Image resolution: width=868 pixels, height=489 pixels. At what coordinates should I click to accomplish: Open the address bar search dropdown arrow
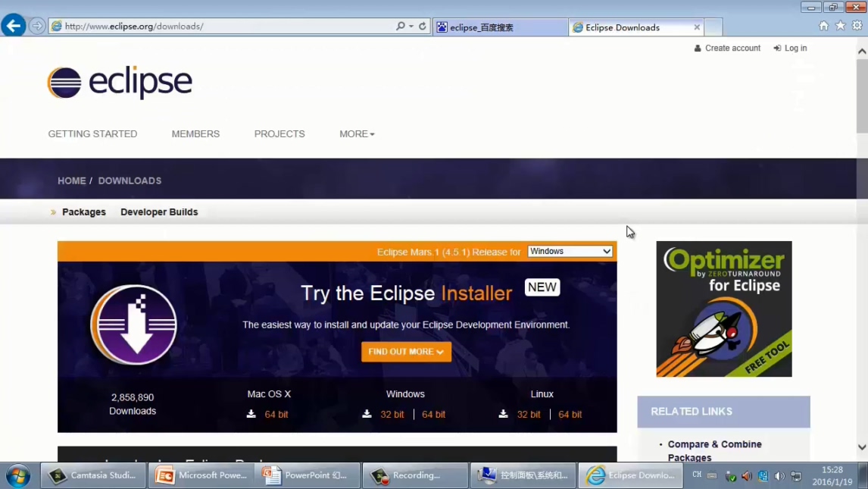click(411, 26)
